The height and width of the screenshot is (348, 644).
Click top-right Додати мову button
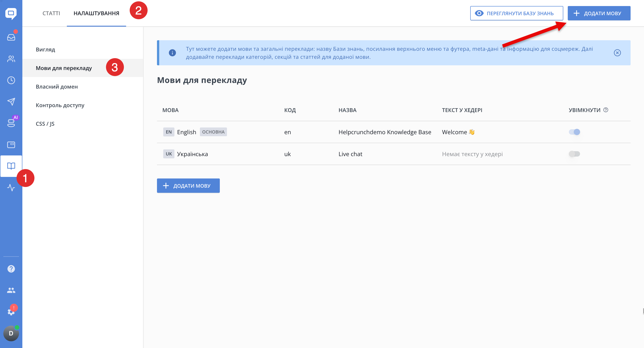[x=599, y=13]
